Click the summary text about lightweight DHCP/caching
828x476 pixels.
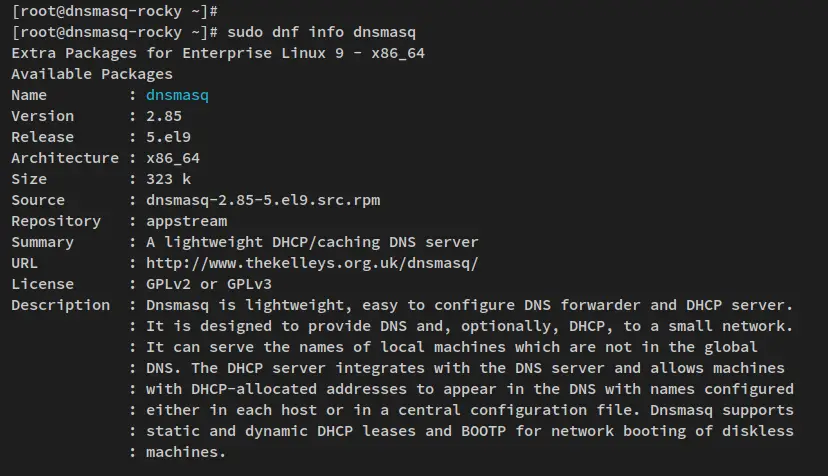(x=312, y=242)
